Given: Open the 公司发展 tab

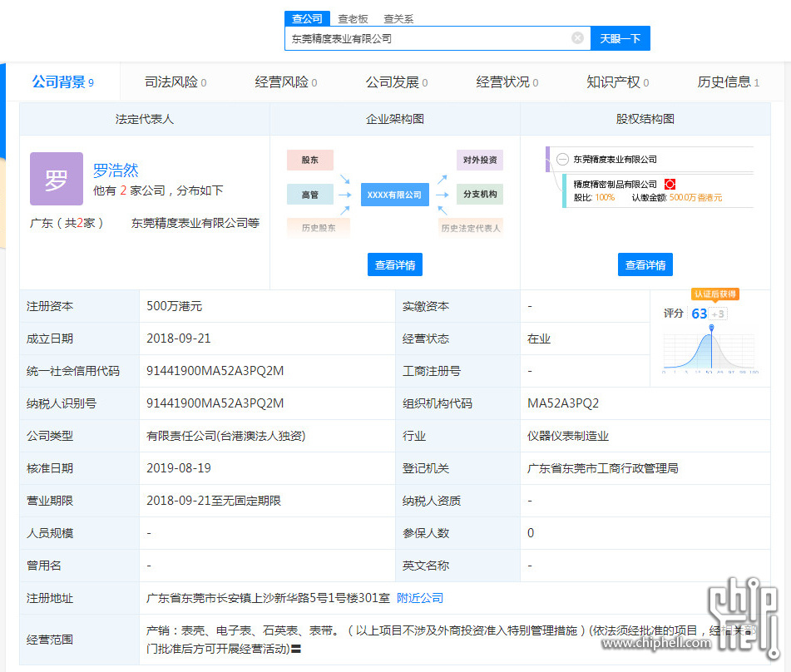Looking at the screenshot, I should click(x=397, y=82).
